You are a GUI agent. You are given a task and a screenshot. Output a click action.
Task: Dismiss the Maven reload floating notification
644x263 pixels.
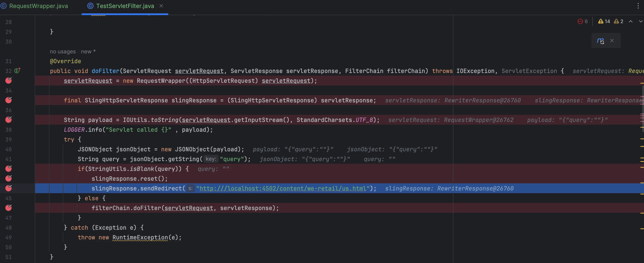click(x=612, y=40)
